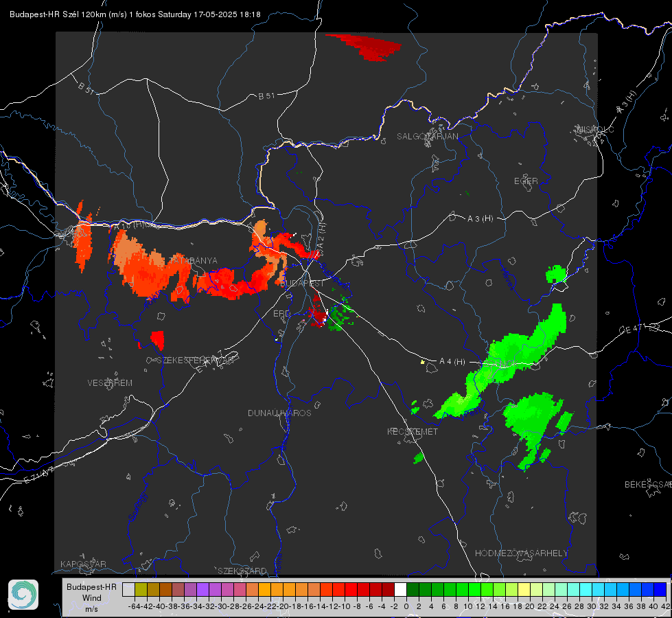Click the BEKESCSABA city label

pos(648,485)
